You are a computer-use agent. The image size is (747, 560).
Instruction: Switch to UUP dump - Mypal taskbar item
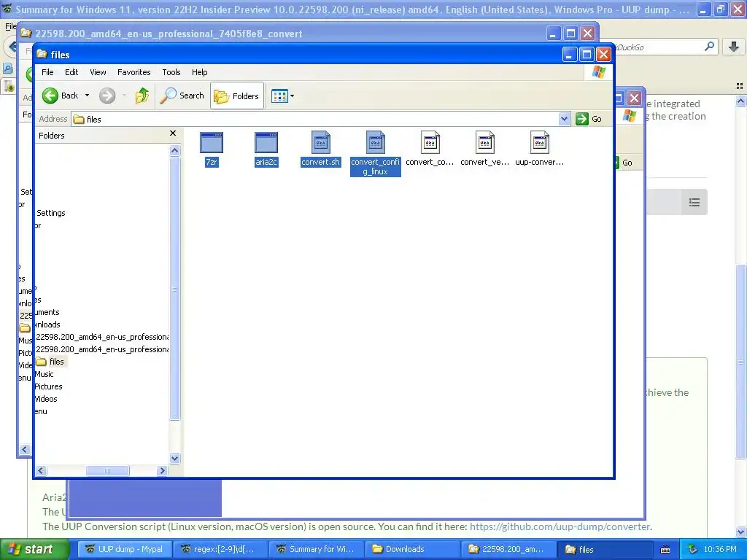tap(124, 549)
